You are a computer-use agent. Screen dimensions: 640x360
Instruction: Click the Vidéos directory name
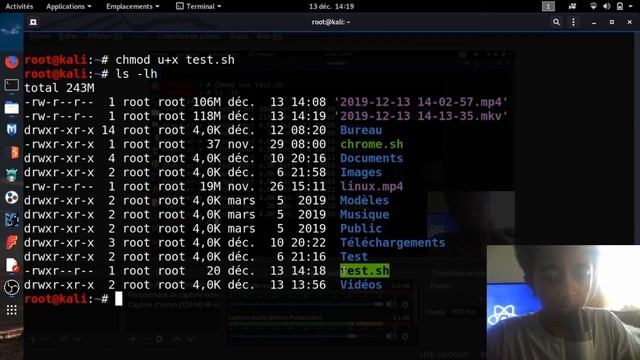pos(361,285)
